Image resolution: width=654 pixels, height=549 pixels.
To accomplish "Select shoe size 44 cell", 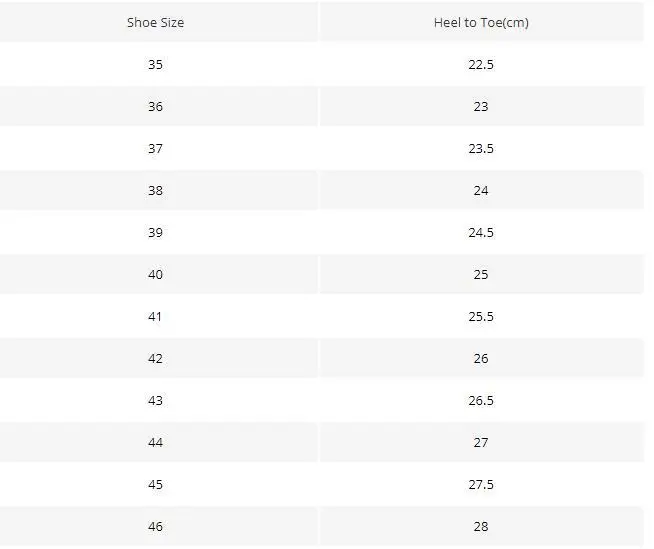I will pyautogui.click(x=155, y=442).
